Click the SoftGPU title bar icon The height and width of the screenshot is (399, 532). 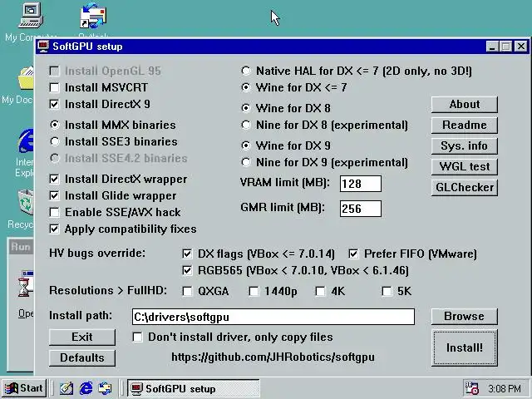point(43,47)
